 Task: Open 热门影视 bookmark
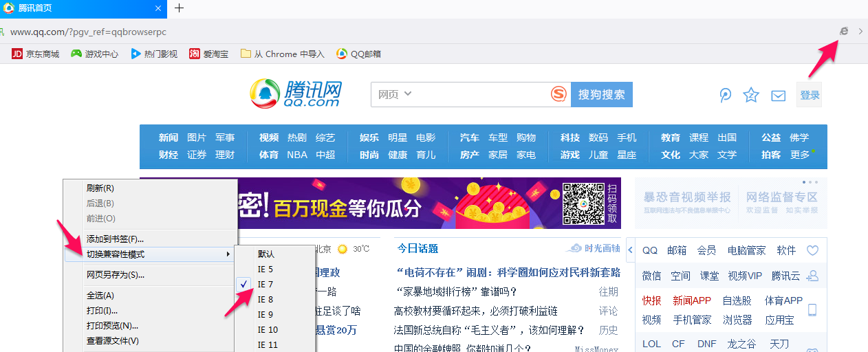pos(155,54)
